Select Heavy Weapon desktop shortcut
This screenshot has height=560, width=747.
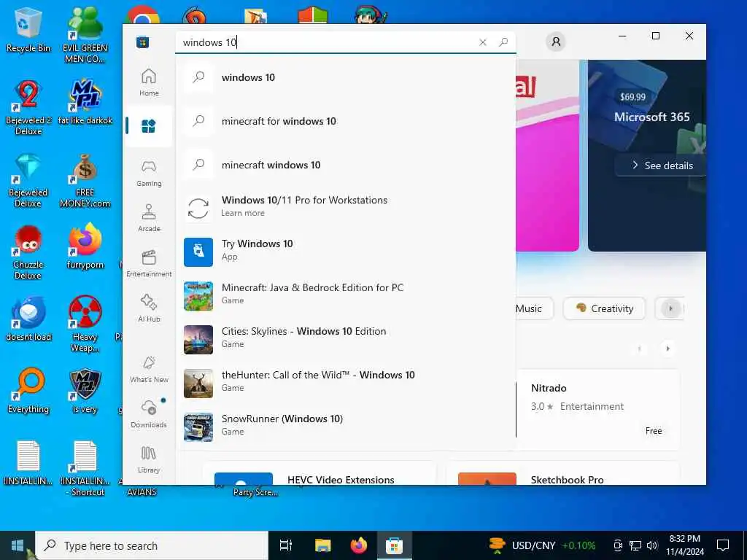click(x=85, y=324)
